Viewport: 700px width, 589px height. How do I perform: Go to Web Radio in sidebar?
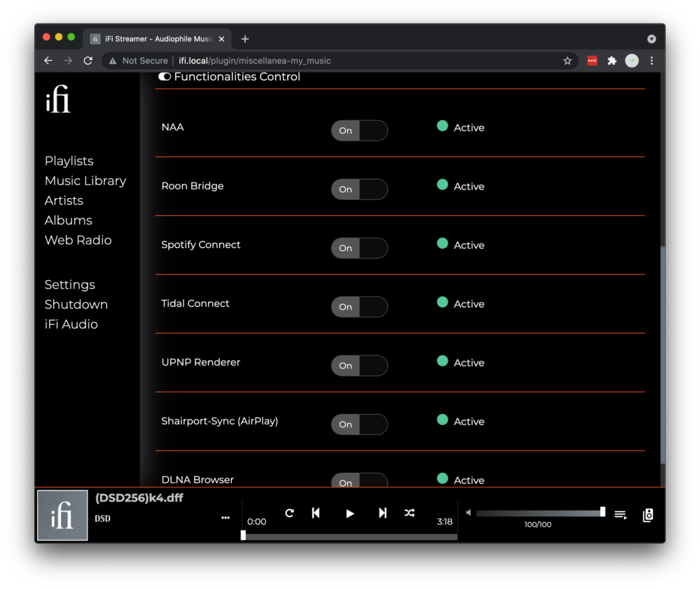pyautogui.click(x=78, y=241)
